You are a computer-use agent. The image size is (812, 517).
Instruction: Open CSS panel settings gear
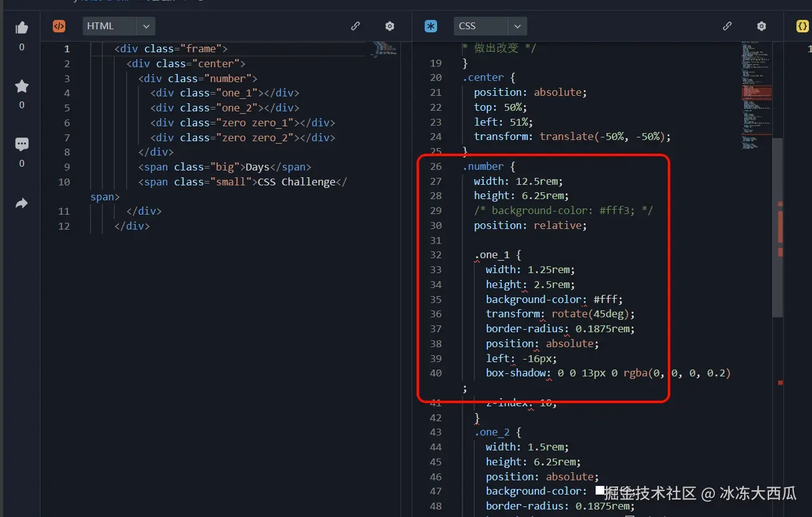click(x=762, y=26)
